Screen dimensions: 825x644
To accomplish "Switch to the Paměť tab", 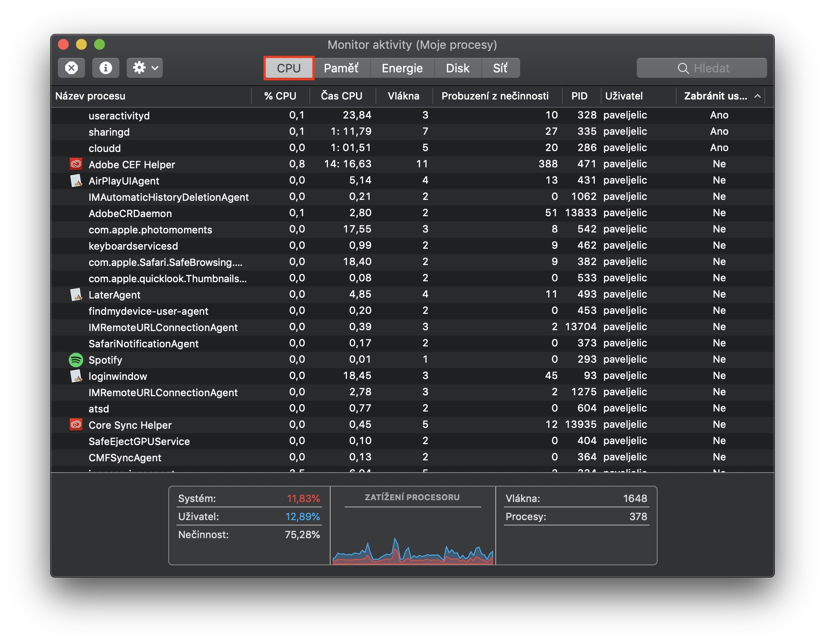I will click(x=341, y=68).
